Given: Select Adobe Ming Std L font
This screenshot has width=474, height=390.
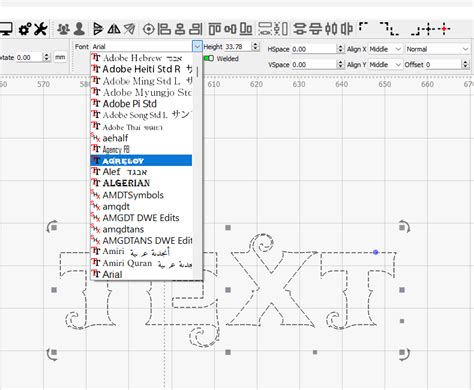Looking at the screenshot, I should [x=141, y=81].
